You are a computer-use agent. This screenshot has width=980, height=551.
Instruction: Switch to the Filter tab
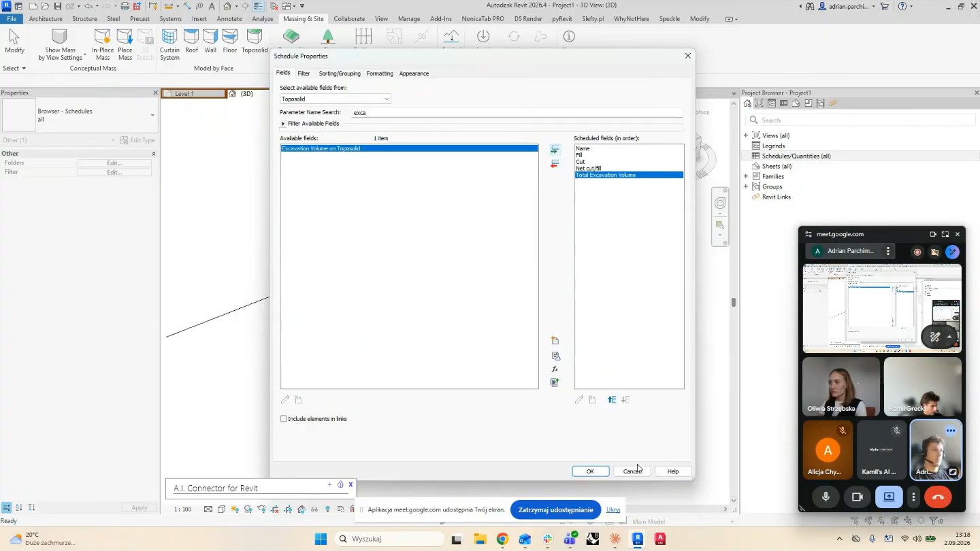pyautogui.click(x=304, y=73)
